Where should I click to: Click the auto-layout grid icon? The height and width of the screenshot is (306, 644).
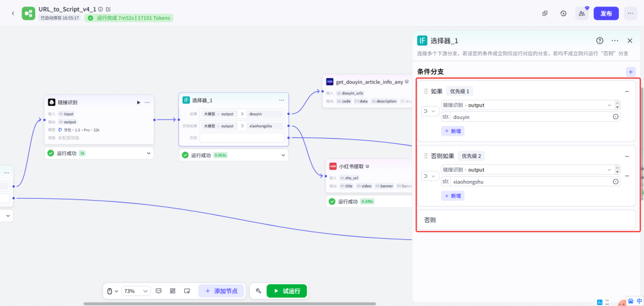tap(172, 291)
